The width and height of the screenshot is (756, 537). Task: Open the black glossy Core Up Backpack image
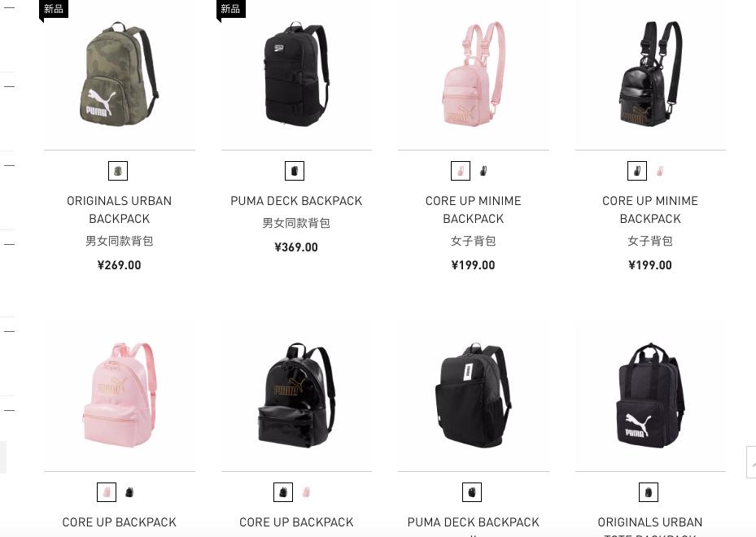coord(296,395)
